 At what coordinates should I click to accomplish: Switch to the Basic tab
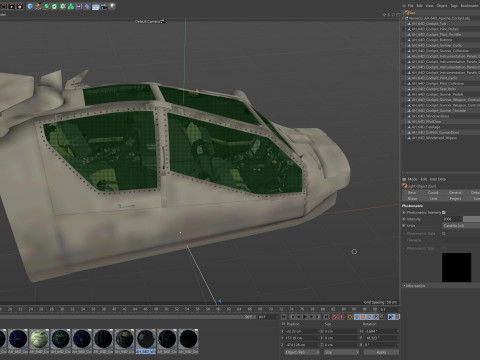pos(412,193)
